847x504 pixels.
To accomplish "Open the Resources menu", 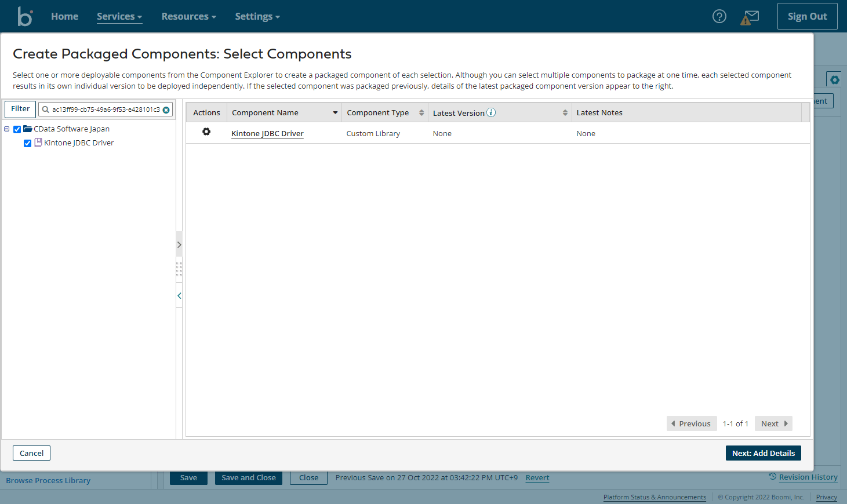I will [x=189, y=16].
